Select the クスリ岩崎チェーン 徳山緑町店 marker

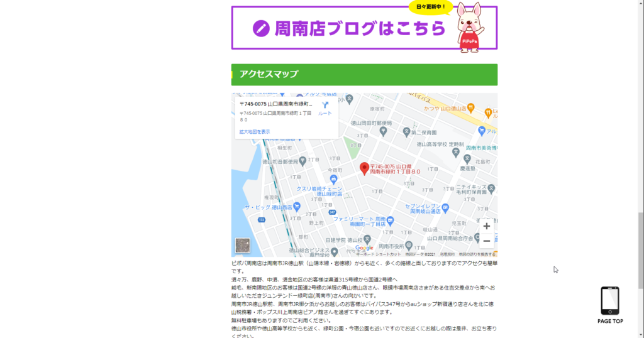click(x=333, y=179)
